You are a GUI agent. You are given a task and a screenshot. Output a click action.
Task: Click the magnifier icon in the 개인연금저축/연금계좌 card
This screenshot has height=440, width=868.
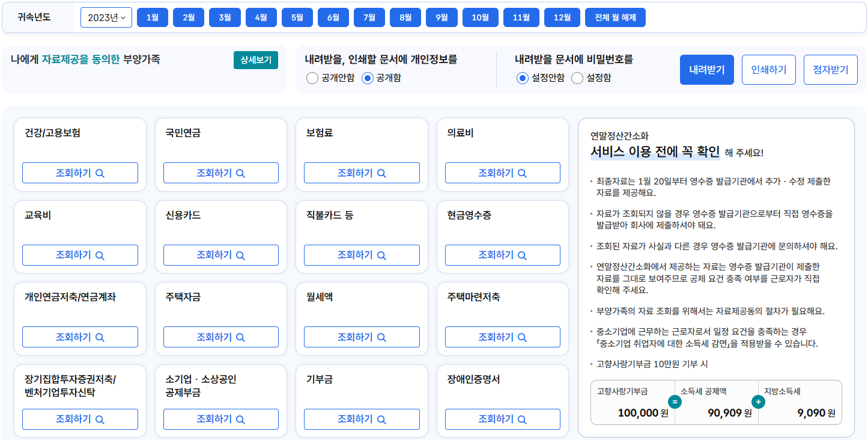coord(100,337)
